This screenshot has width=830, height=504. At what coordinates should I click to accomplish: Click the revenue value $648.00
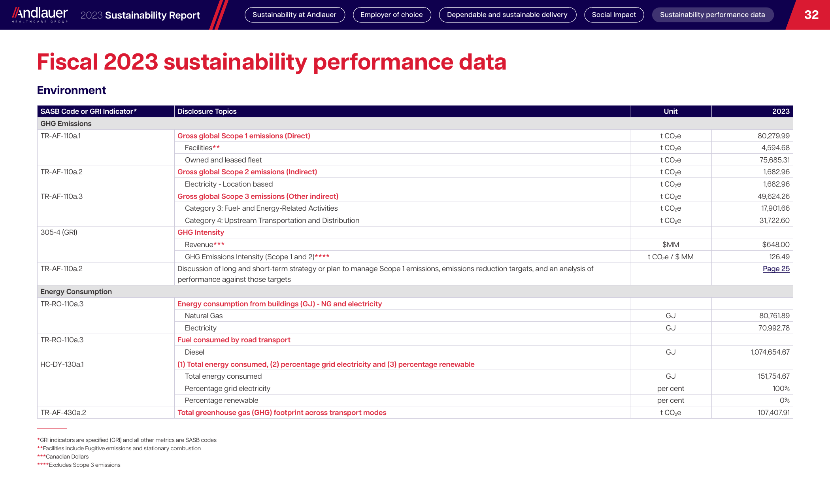775,245
